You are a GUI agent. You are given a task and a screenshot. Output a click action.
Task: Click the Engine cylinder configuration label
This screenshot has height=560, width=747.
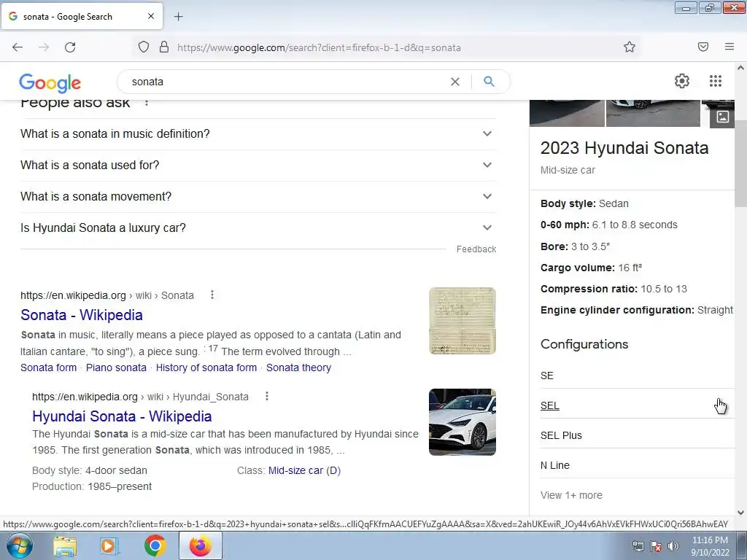click(617, 310)
